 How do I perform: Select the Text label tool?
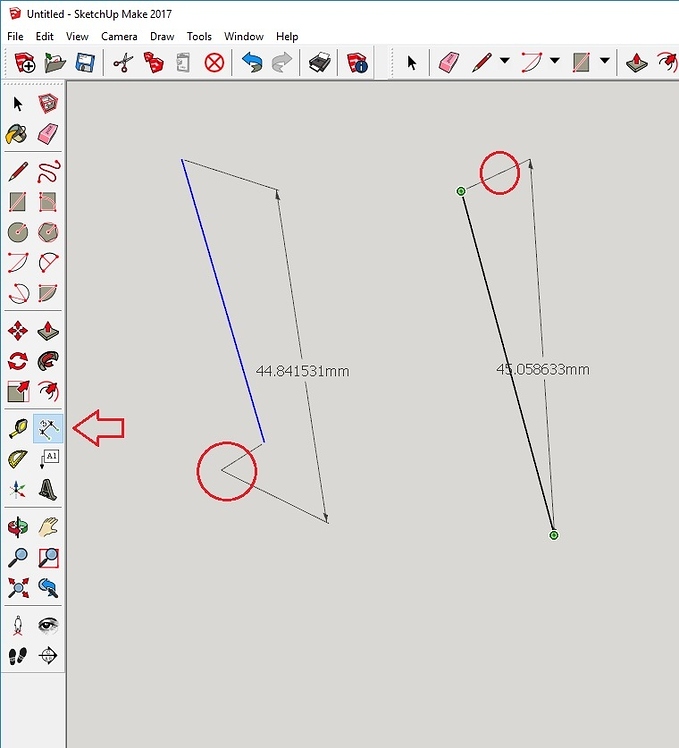[x=49, y=459]
